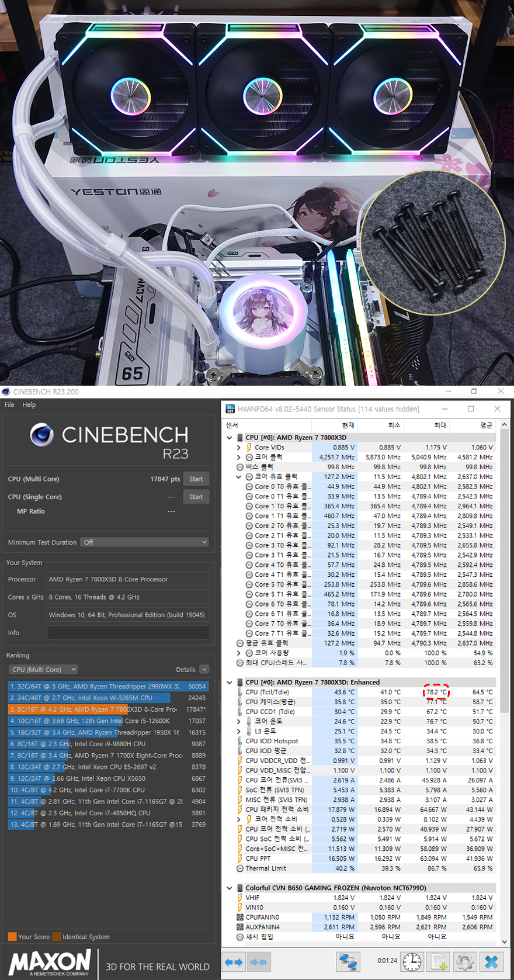Click lightning icon beside VHIF
This screenshot has height=980, width=514.
coord(239,898)
